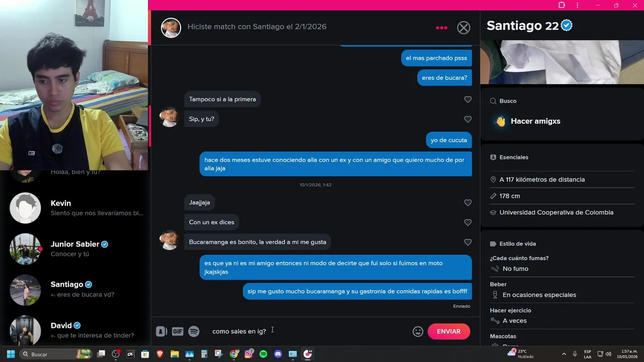Open the three-dot chat options menu
Image resolution: width=644 pixels, height=362 pixels.
point(441,28)
